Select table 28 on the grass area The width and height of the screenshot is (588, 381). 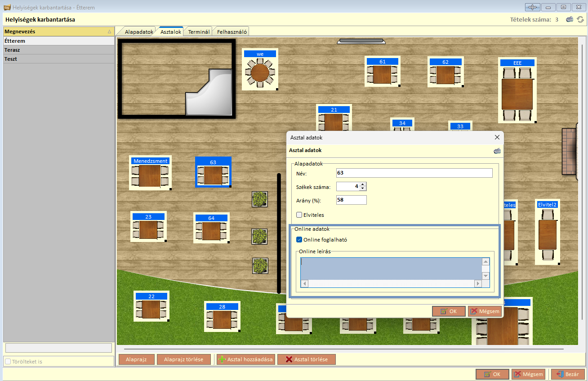coord(222,317)
